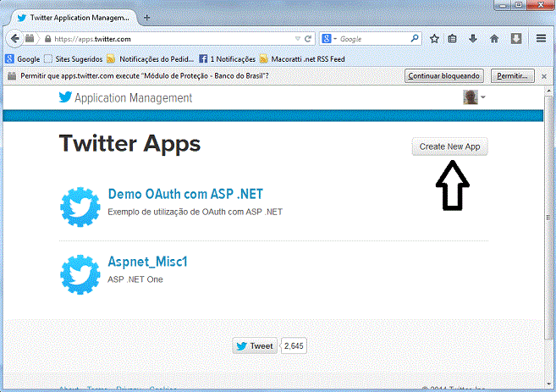Click the user avatar thumbnail
The width and height of the screenshot is (556, 392).
point(471,97)
